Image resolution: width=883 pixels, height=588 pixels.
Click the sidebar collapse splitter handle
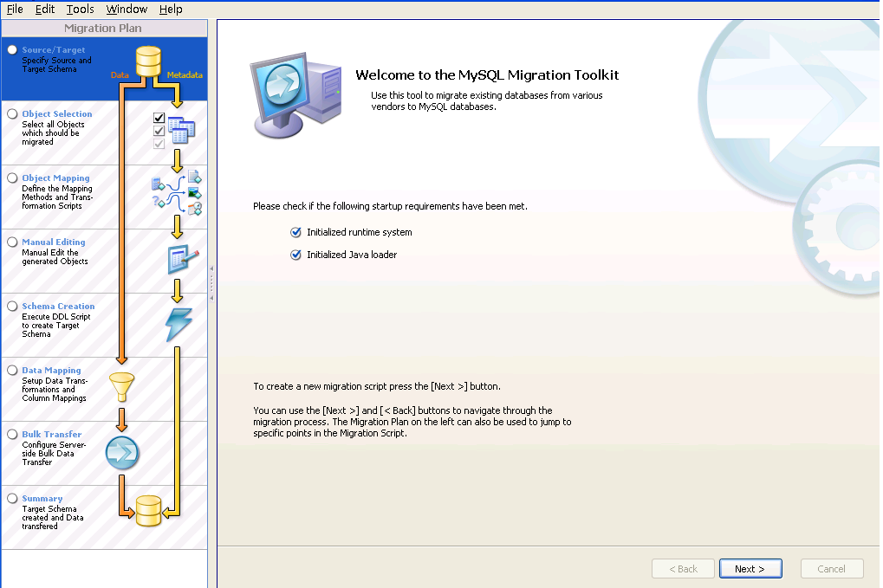click(x=211, y=283)
